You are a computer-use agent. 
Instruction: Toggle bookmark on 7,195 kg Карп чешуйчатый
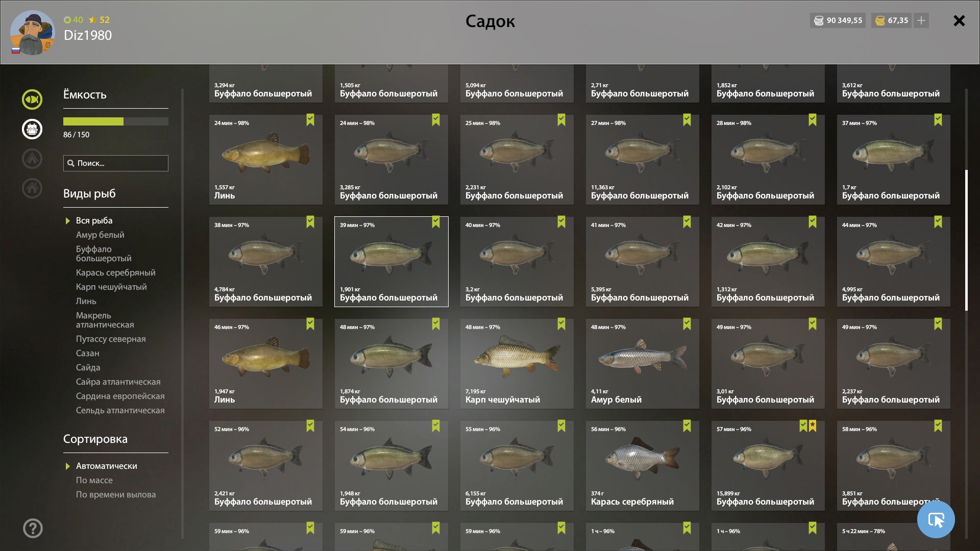click(561, 324)
